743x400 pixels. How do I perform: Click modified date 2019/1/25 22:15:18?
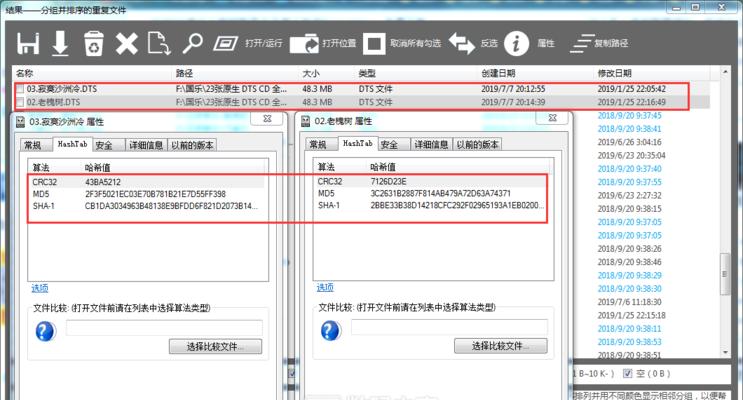tap(631, 315)
